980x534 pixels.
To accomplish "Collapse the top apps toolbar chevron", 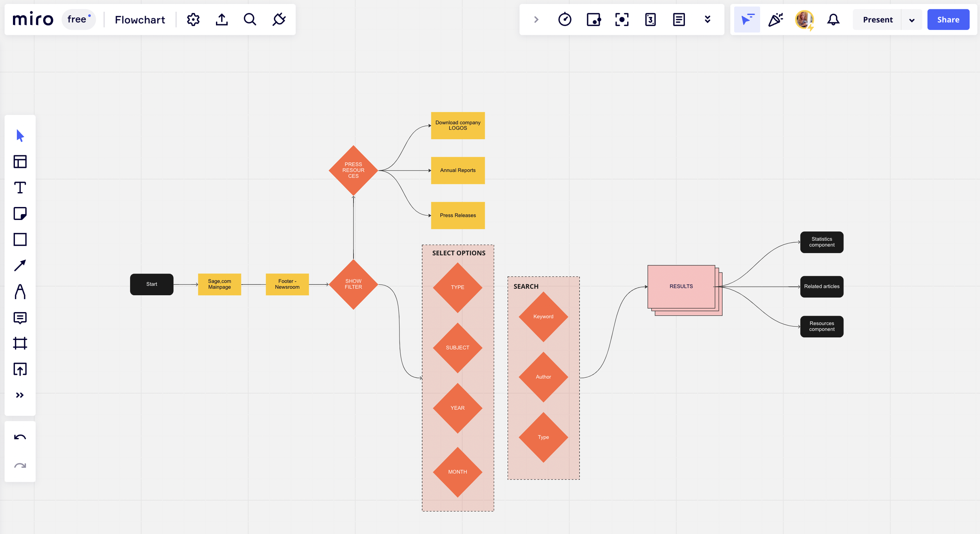I will coord(536,20).
